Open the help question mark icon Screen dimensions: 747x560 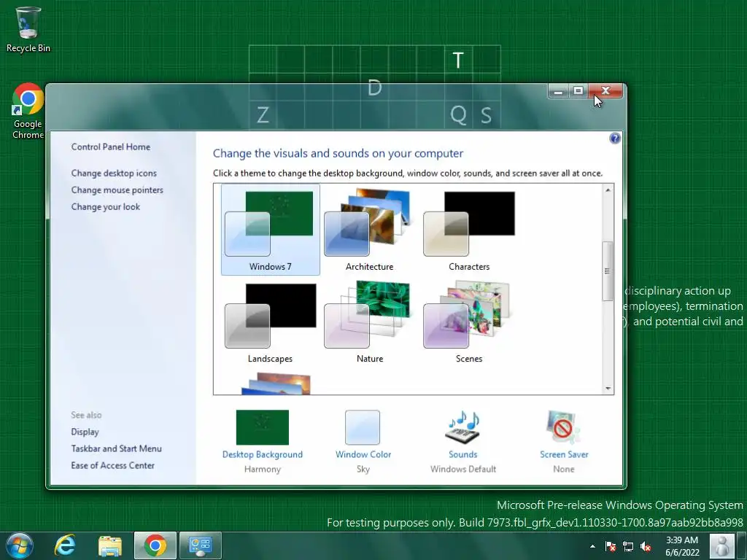tap(614, 138)
